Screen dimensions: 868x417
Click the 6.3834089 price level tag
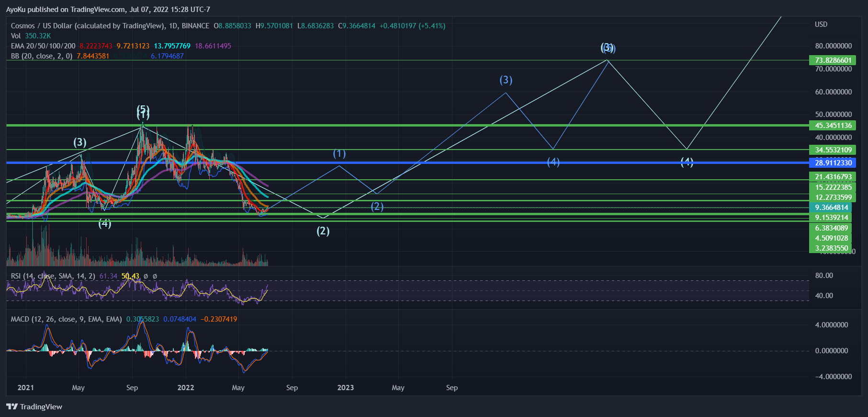point(831,228)
